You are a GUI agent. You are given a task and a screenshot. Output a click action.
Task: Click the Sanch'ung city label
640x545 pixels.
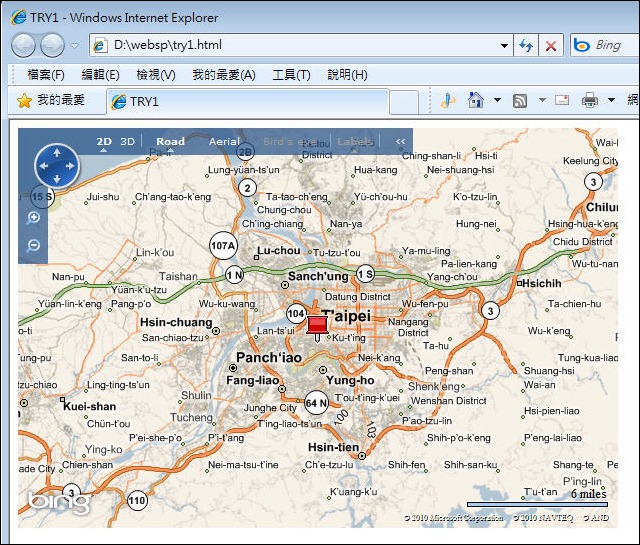(318, 276)
